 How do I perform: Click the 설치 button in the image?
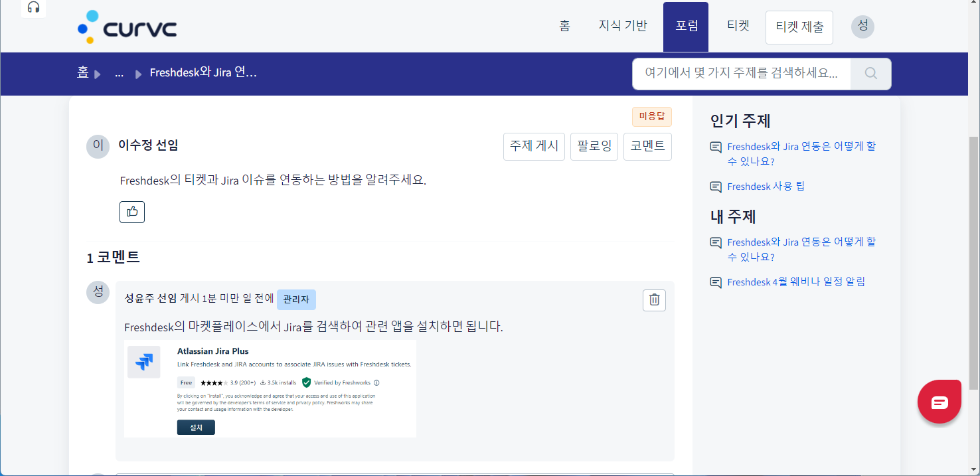[196, 428]
